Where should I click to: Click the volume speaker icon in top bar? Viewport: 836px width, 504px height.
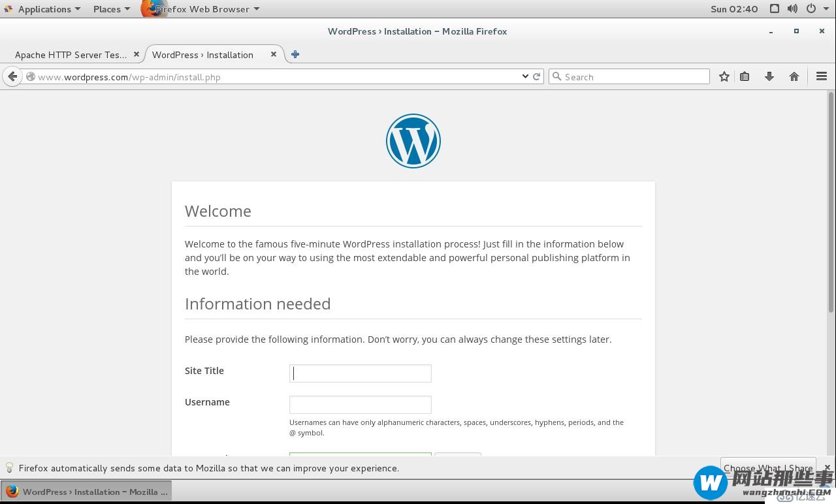point(792,9)
